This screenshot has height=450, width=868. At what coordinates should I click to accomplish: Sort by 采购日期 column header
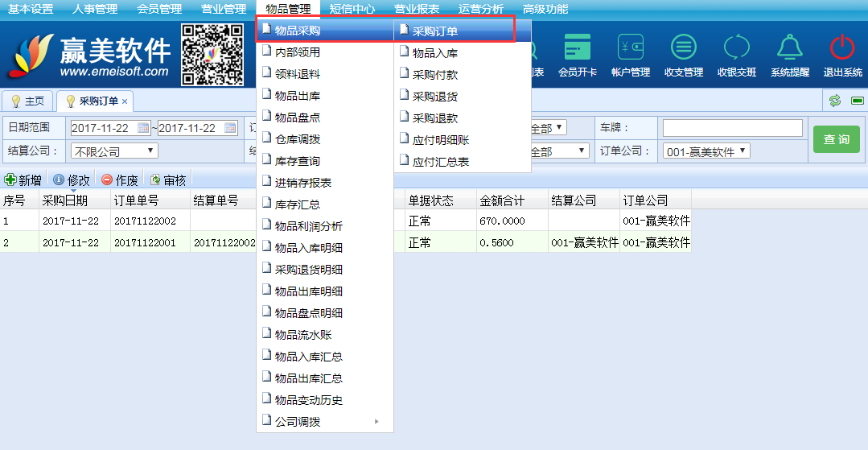(74, 200)
